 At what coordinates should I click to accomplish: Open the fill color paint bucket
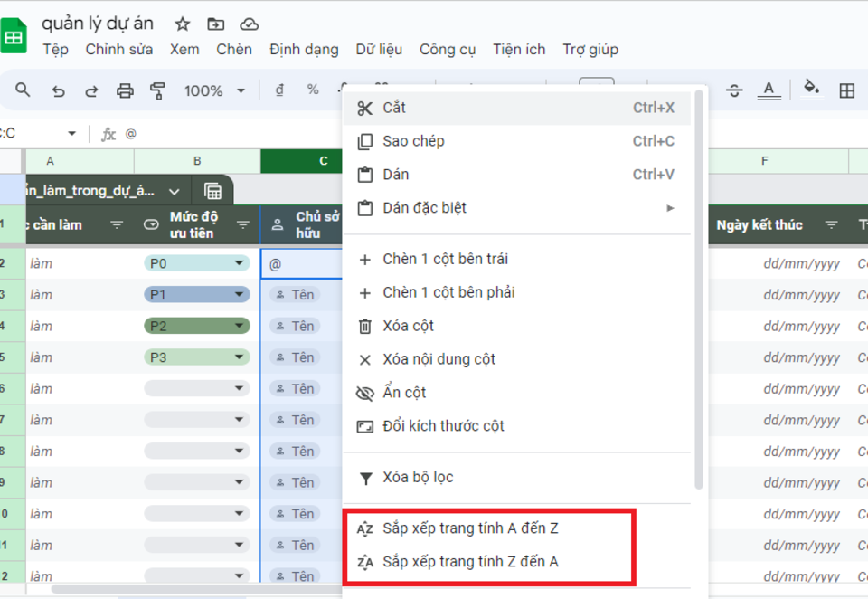(x=811, y=89)
